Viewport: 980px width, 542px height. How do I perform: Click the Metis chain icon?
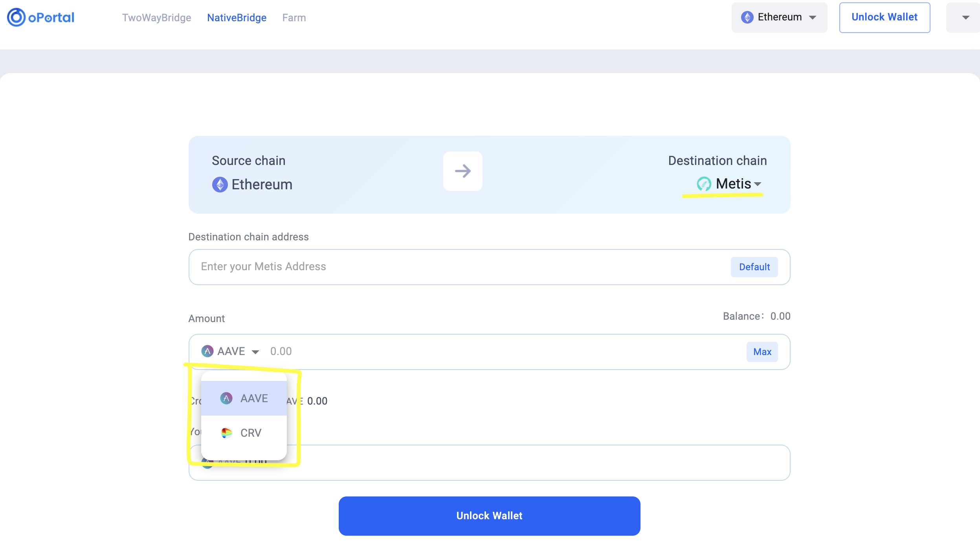[x=704, y=184]
